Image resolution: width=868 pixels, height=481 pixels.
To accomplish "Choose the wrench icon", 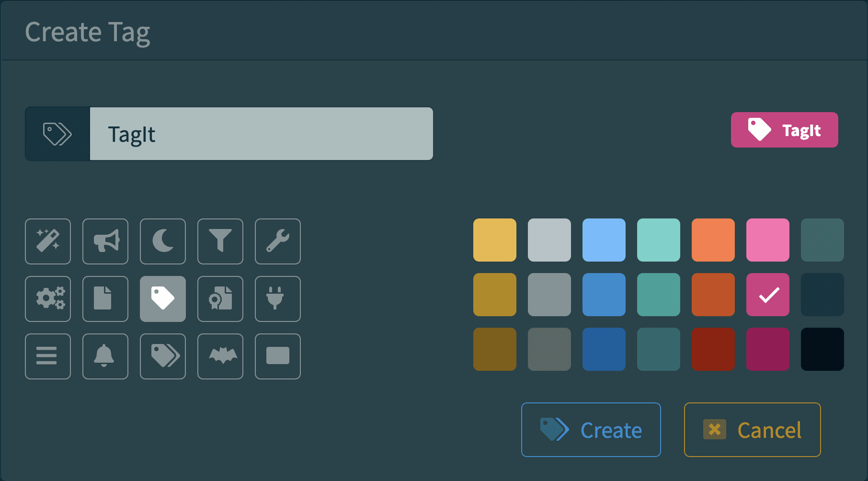I will 278,241.
